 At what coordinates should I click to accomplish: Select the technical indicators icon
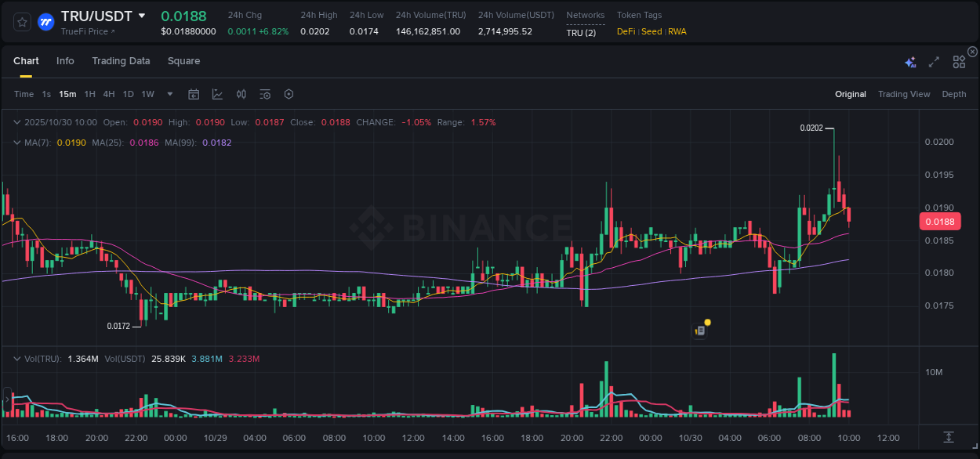point(217,94)
